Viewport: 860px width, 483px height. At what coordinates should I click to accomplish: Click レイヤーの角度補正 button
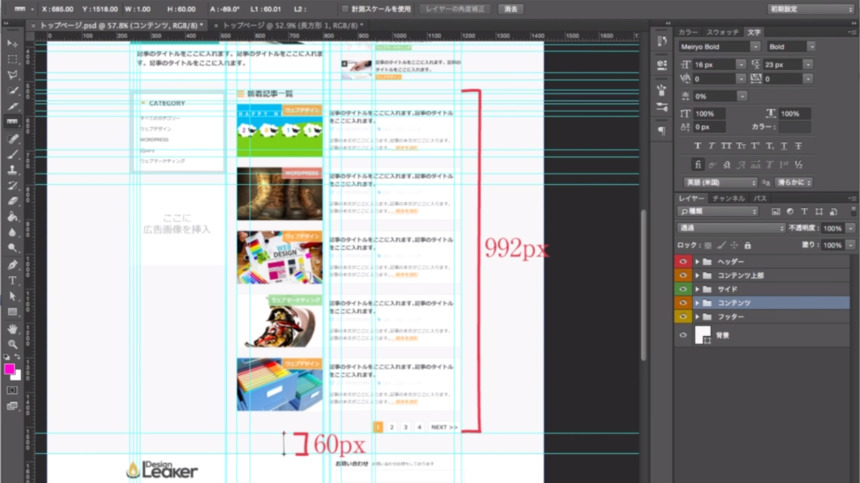455,9
